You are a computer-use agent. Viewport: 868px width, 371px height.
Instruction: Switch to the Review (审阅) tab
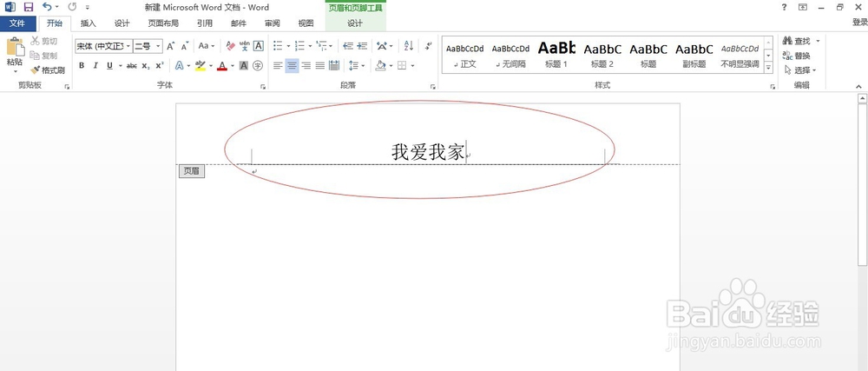273,23
